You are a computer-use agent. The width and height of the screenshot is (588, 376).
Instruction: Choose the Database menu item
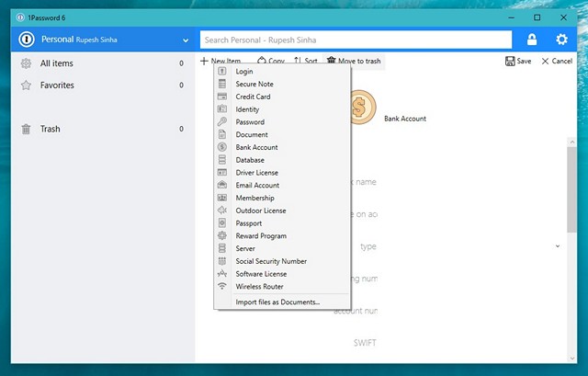250,160
